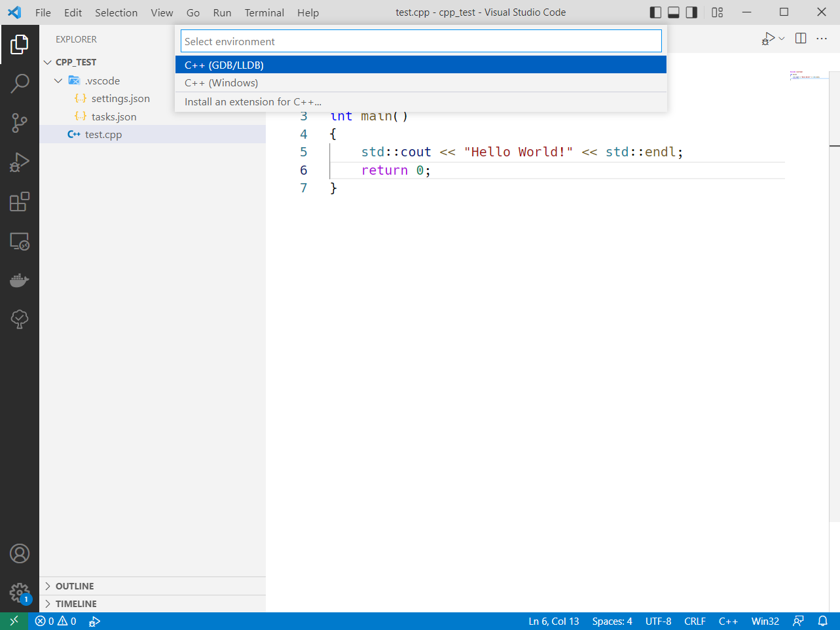The height and width of the screenshot is (630, 840).
Task: Click the Debug C/C++ File run button
Action: click(x=768, y=39)
